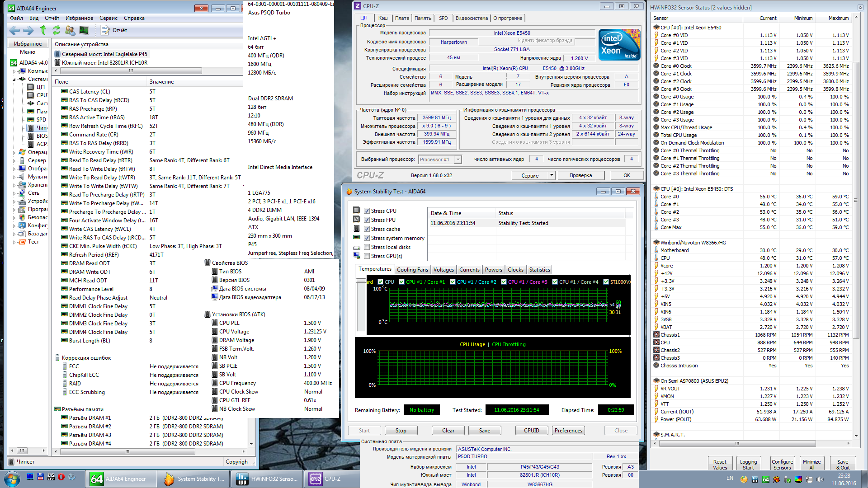Switch to HWiNFO32 Sensor taskbar button
Image resolution: width=868 pixels, height=488 pixels.
[x=266, y=479]
